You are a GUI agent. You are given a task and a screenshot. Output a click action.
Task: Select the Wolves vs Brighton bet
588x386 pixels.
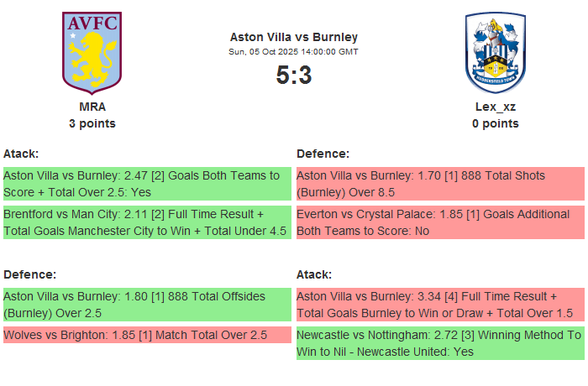tap(147, 335)
